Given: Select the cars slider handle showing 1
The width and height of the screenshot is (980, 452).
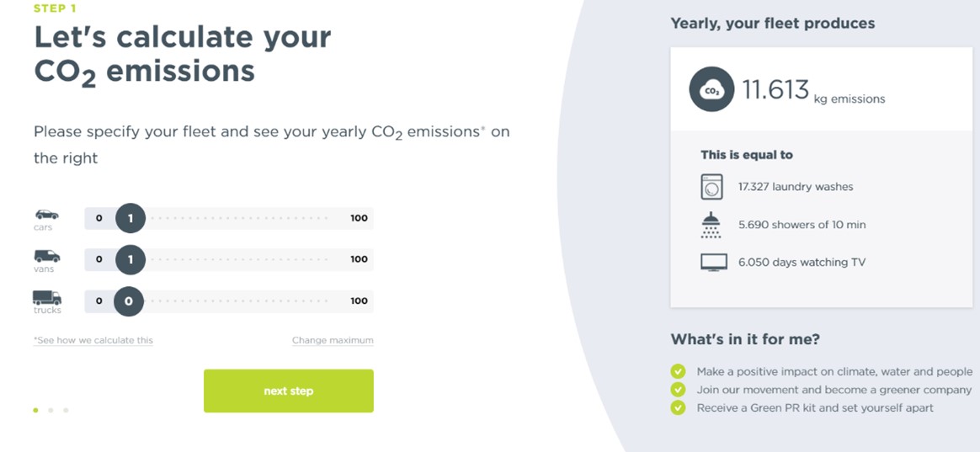Looking at the screenshot, I should [x=130, y=218].
